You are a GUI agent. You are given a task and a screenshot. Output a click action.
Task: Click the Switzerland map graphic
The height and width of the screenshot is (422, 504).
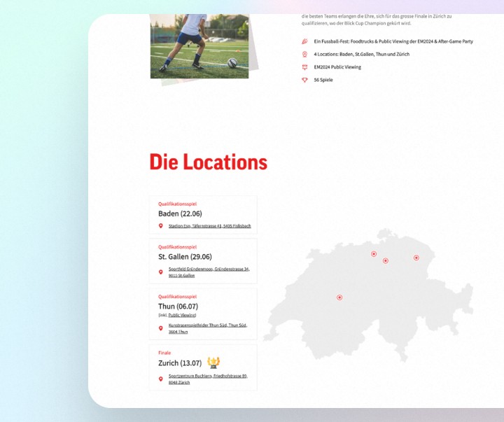(368, 295)
